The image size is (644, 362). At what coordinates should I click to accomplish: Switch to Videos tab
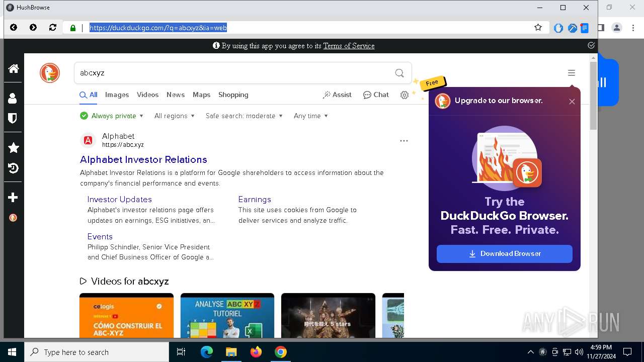coord(147,95)
